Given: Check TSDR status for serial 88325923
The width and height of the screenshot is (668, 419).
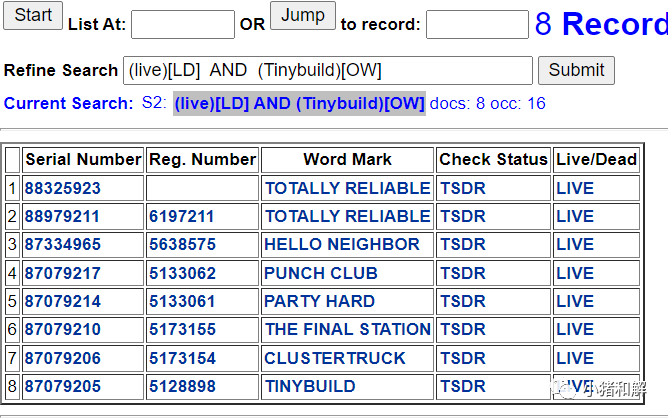Looking at the screenshot, I should 463,188.
